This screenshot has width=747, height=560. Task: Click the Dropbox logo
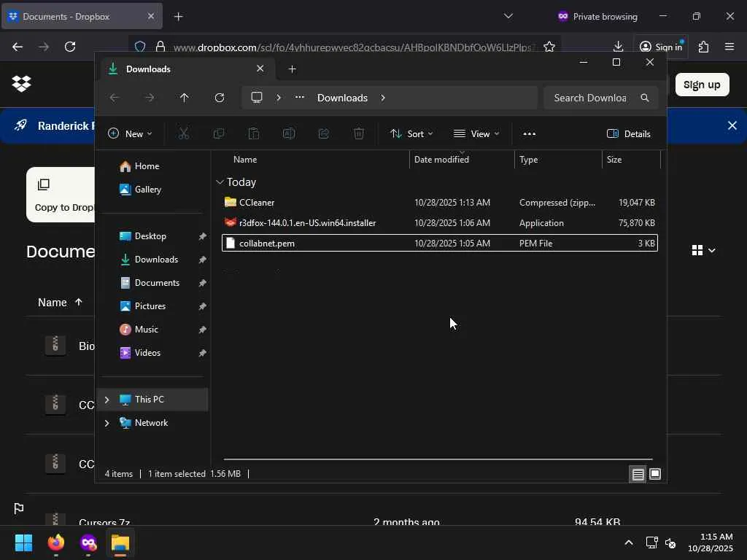21,84
